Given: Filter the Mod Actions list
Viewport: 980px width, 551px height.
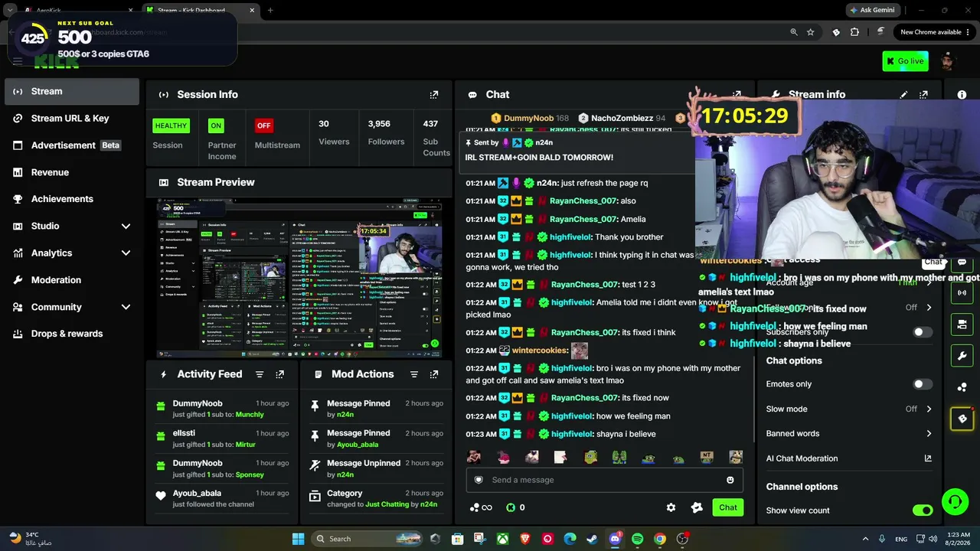Looking at the screenshot, I should coord(414,374).
